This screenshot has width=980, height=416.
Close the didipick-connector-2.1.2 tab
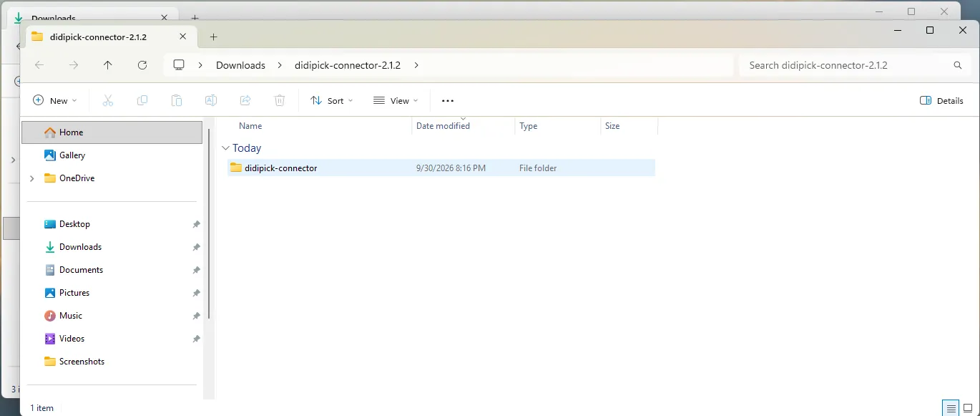pyautogui.click(x=183, y=37)
